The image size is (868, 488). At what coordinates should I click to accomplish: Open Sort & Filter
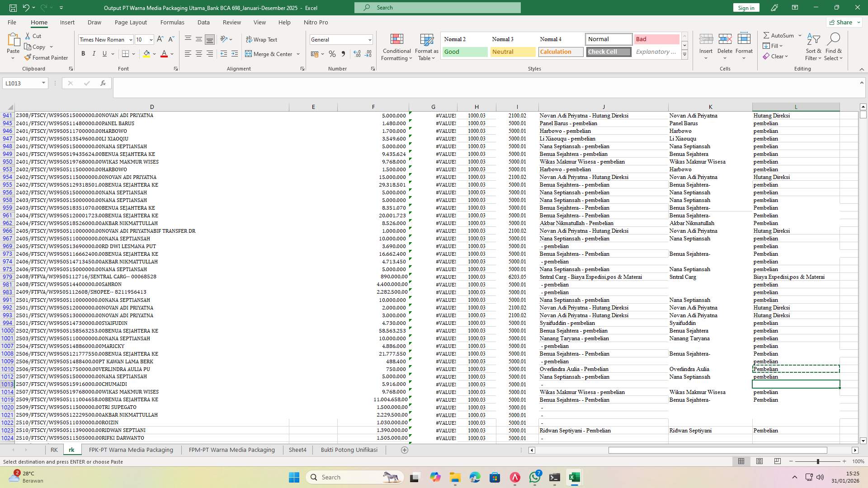[813, 47]
